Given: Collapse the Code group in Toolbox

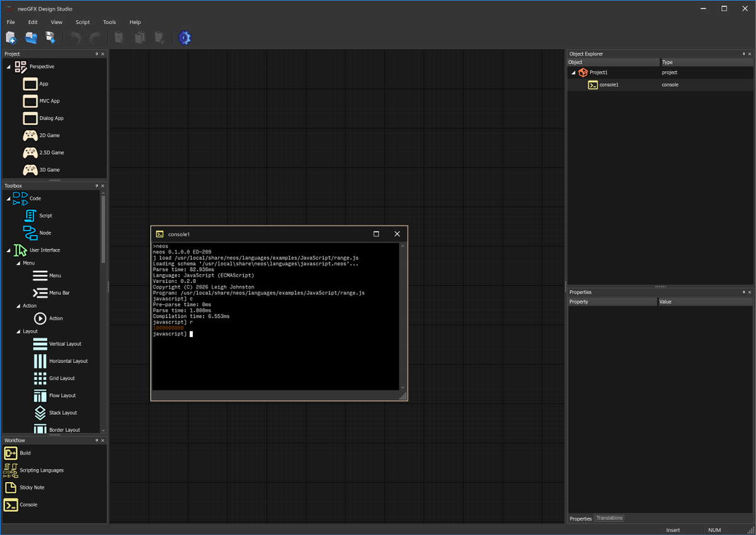Looking at the screenshot, I should tap(8, 199).
